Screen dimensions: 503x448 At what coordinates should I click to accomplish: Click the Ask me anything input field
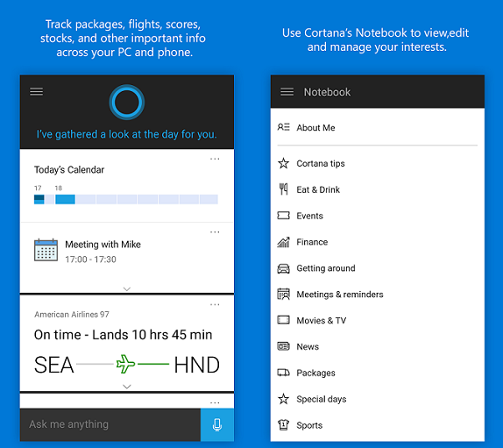pos(110,424)
